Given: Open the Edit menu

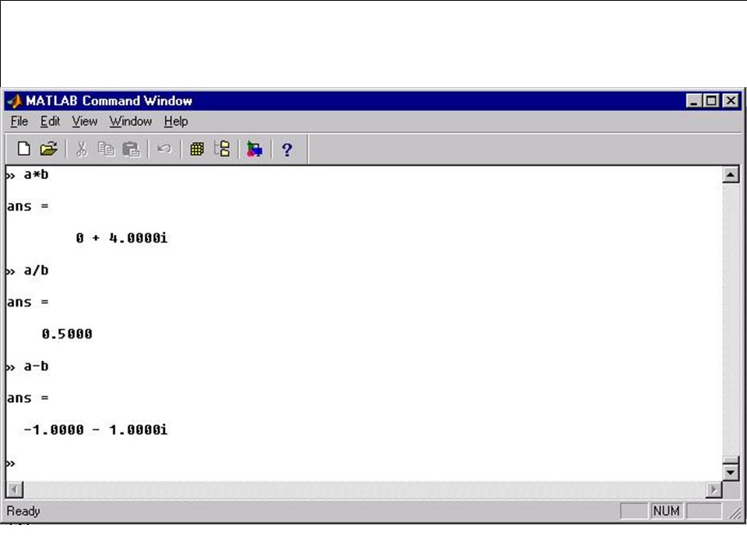Looking at the screenshot, I should pos(50,121).
